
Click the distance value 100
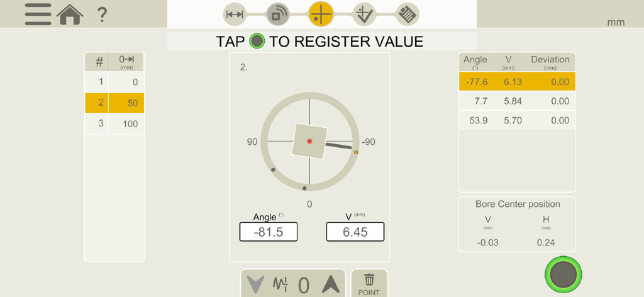(130, 124)
